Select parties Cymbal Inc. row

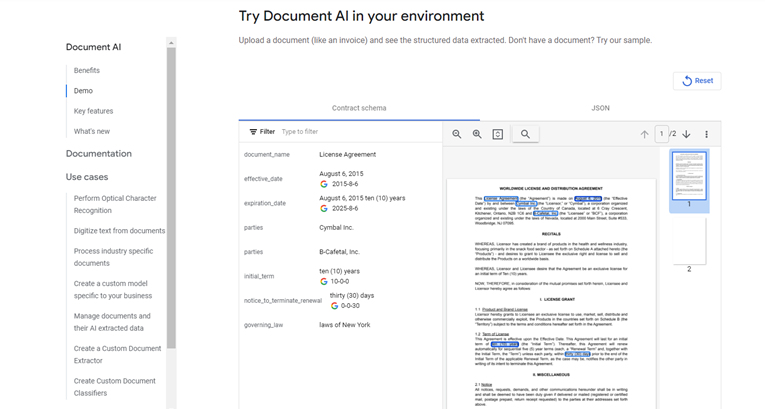point(341,227)
